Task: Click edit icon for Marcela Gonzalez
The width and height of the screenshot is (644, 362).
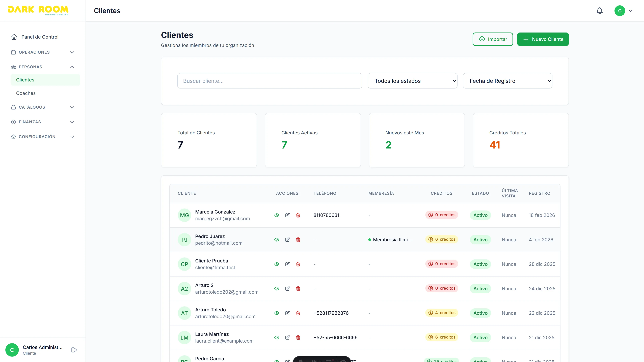Action: (x=287, y=215)
